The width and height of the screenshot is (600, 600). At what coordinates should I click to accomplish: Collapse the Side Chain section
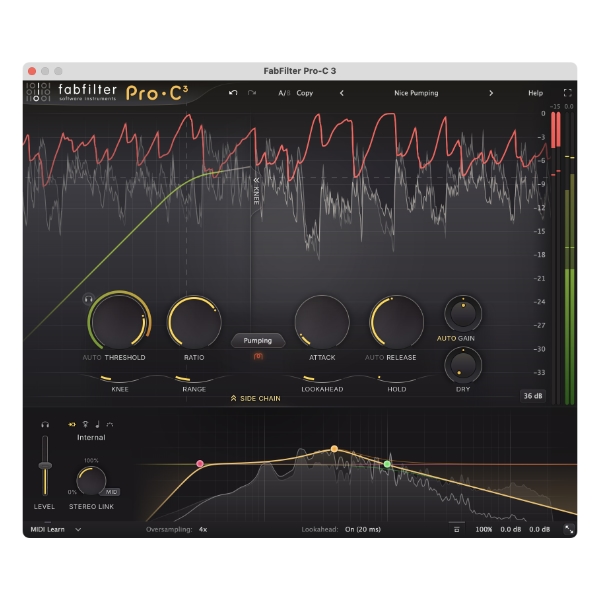[256, 398]
